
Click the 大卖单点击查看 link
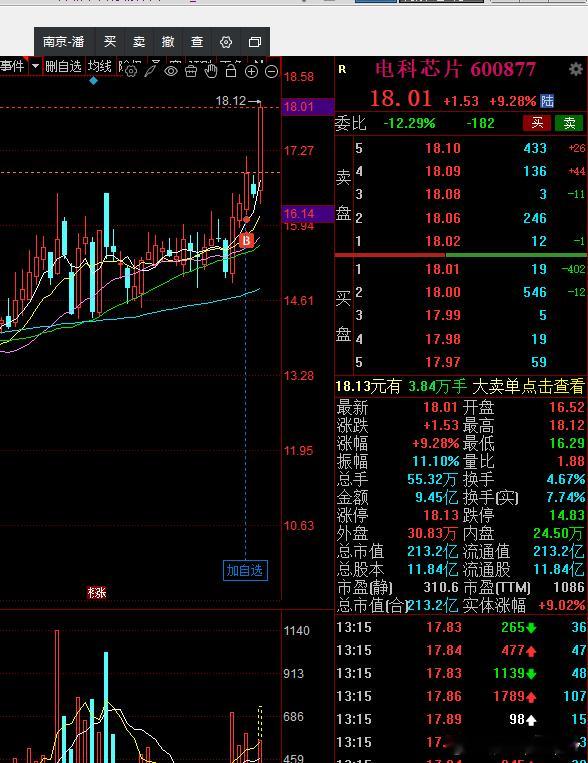528,387
